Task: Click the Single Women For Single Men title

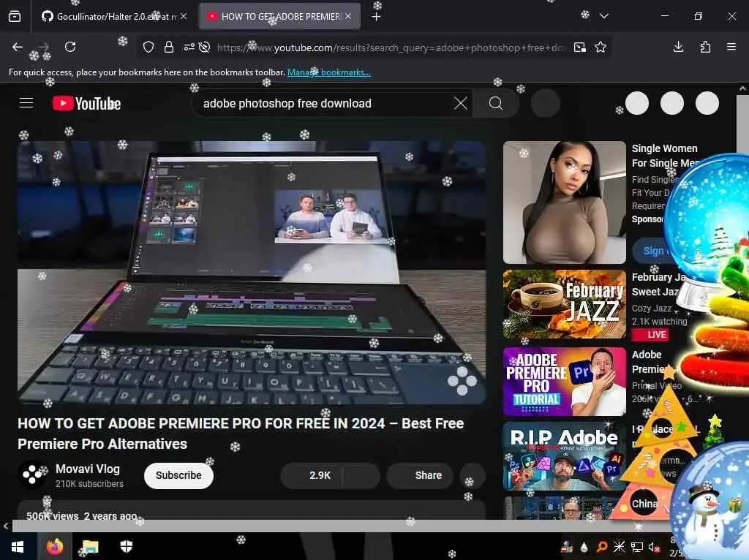Action: [x=665, y=156]
